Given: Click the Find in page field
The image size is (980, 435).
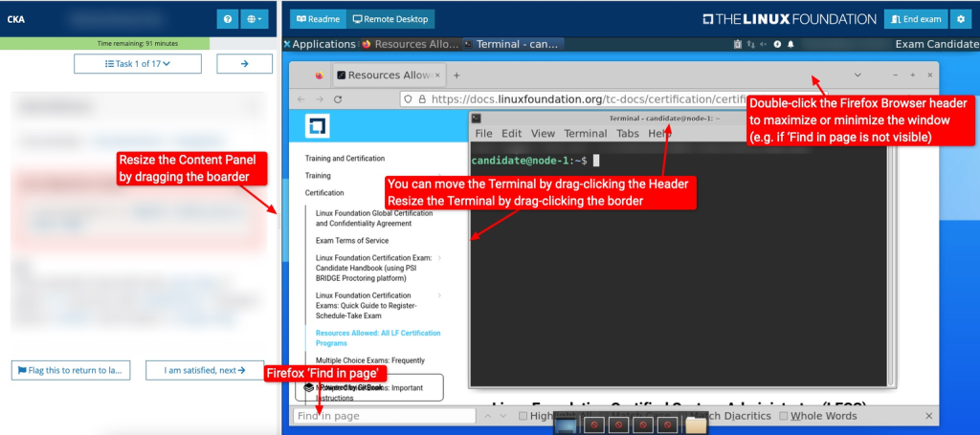Looking at the screenshot, I should 384,416.
